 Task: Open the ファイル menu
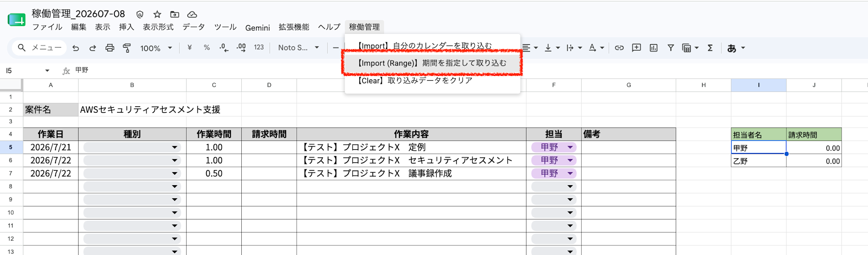coord(47,27)
